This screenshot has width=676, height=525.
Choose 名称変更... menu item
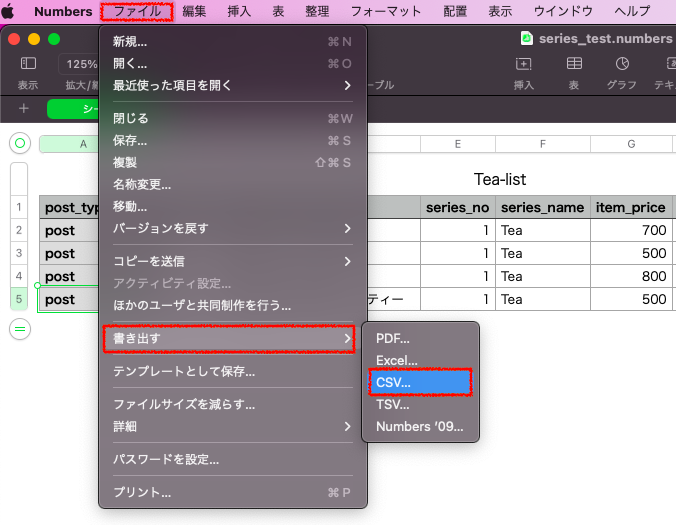pos(233,184)
